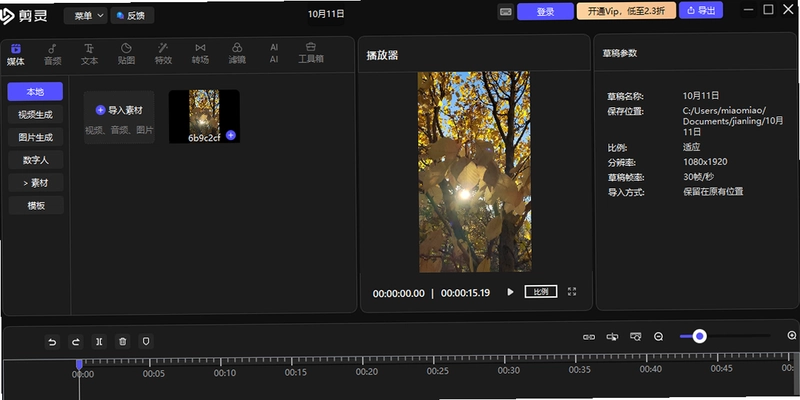Click the redo arrow in timeline toolbar
800x400 pixels.
[76, 342]
